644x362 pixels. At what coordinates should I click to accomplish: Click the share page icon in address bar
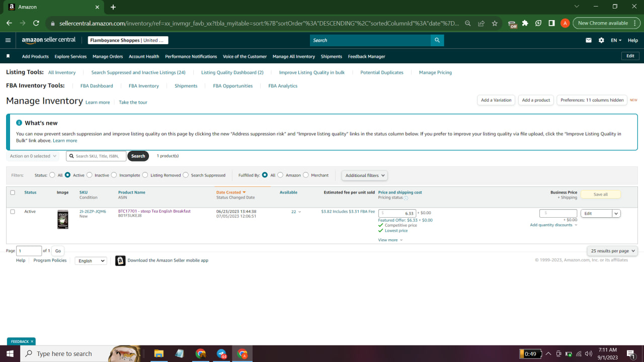coord(481,23)
